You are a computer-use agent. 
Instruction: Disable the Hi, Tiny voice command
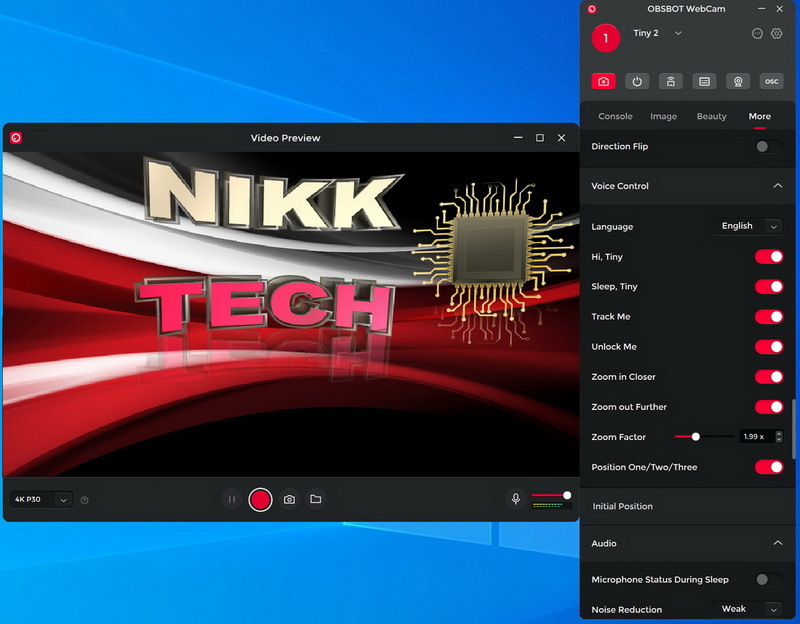point(769,257)
